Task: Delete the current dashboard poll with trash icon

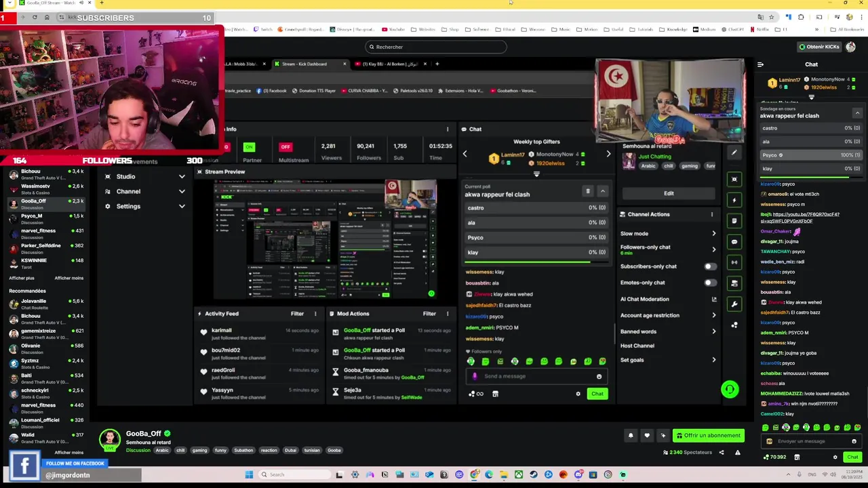Action: [588, 191]
